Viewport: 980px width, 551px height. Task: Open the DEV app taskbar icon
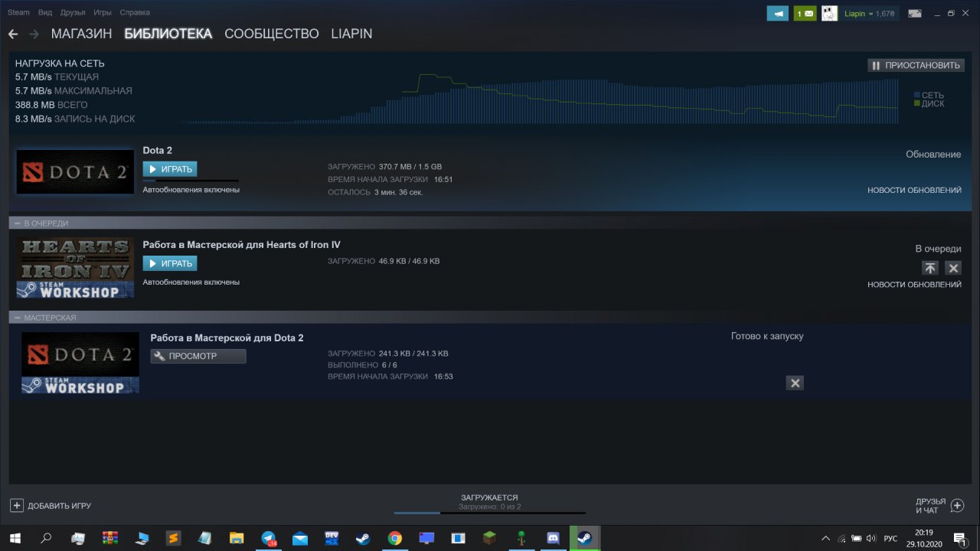tap(332, 538)
